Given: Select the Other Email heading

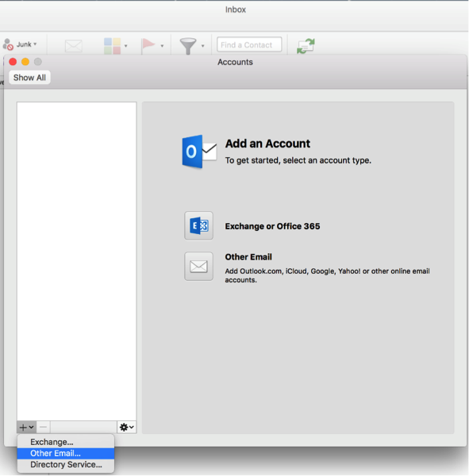Looking at the screenshot, I should [x=248, y=257].
